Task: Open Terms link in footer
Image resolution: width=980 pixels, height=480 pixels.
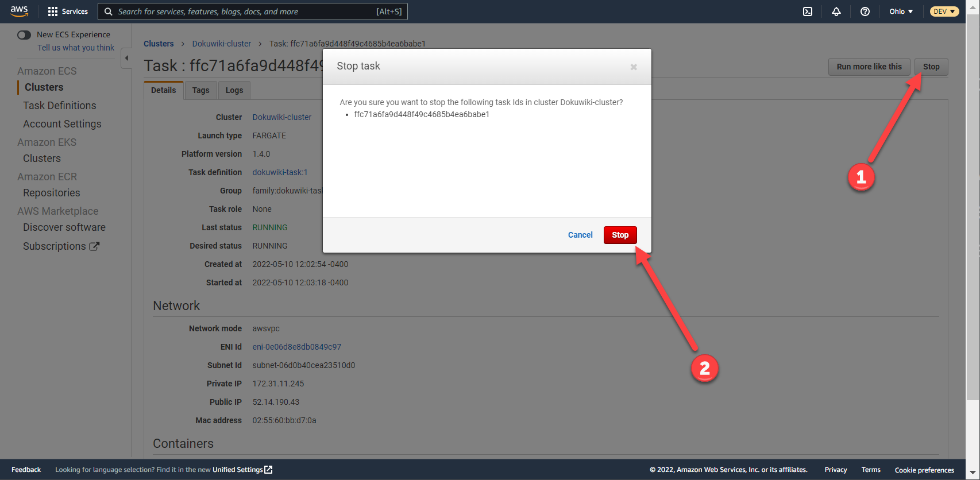Action: point(871,470)
